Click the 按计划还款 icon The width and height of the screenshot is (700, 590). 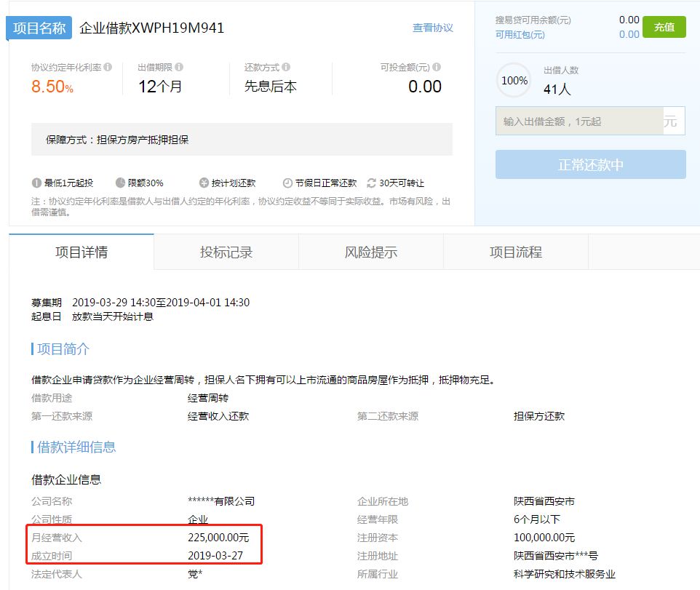click(x=204, y=183)
